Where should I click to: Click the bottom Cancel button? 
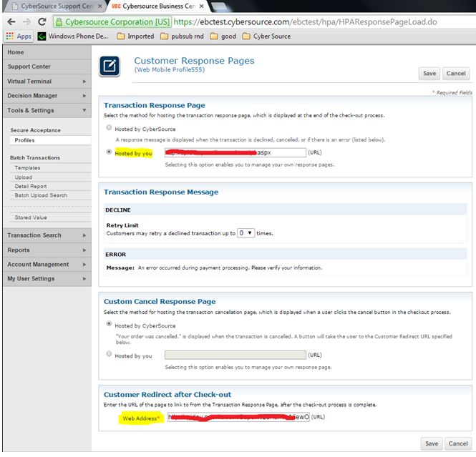coord(458,444)
